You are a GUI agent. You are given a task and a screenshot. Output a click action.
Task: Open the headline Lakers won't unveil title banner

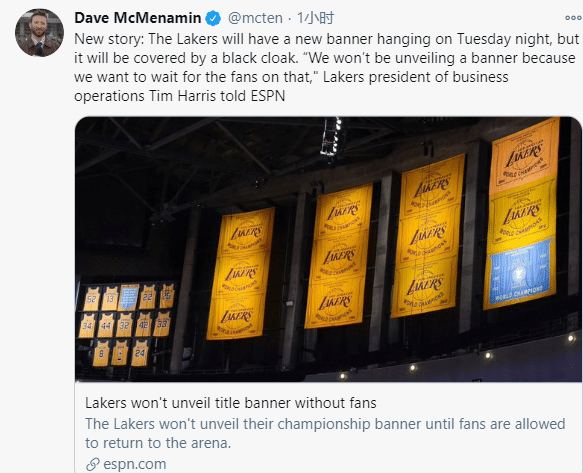click(231, 403)
